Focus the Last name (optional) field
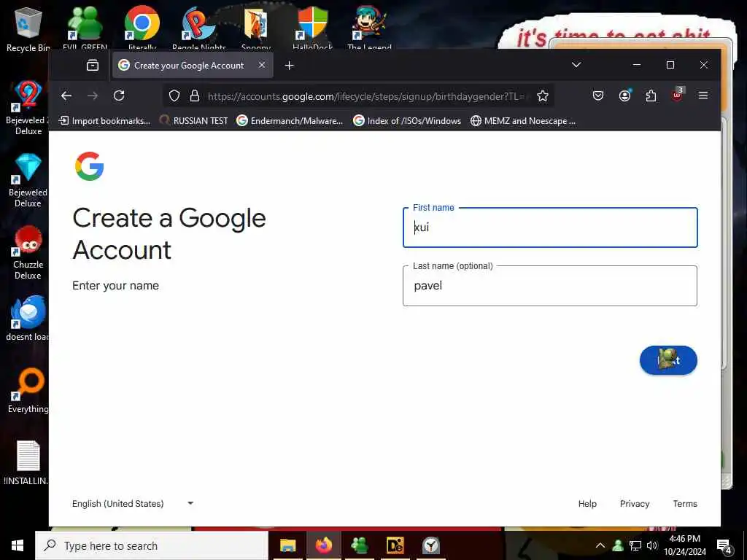Image resolution: width=747 pixels, height=560 pixels. pyautogui.click(x=550, y=286)
